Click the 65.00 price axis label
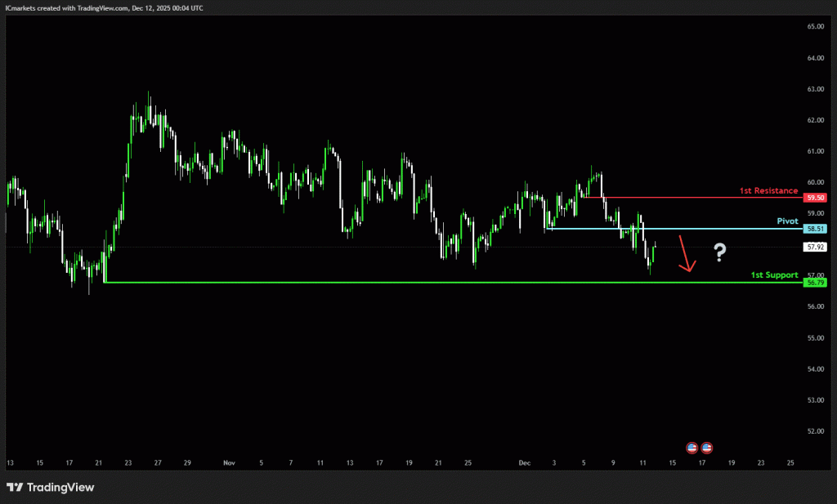This screenshot has width=837, height=504. (x=815, y=27)
